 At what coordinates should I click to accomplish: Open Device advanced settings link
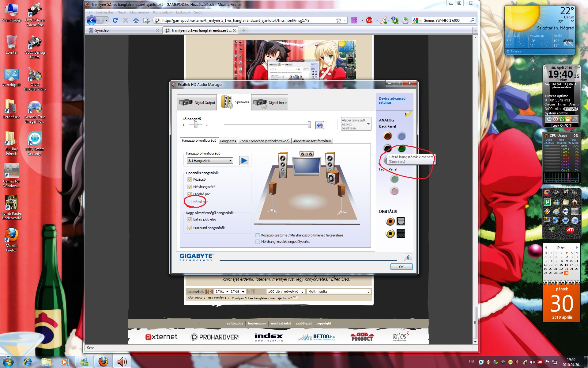click(392, 101)
